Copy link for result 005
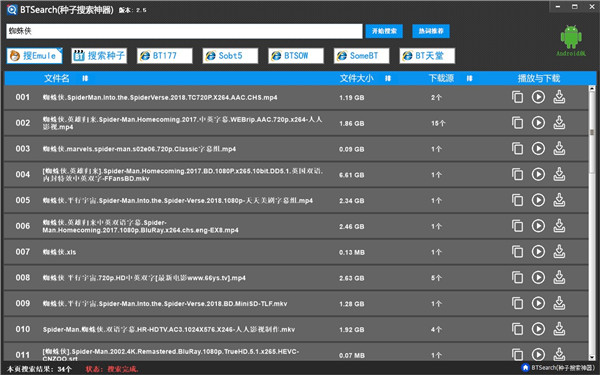The image size is (600, 375). pyautogui.click(x=517, y=200)
